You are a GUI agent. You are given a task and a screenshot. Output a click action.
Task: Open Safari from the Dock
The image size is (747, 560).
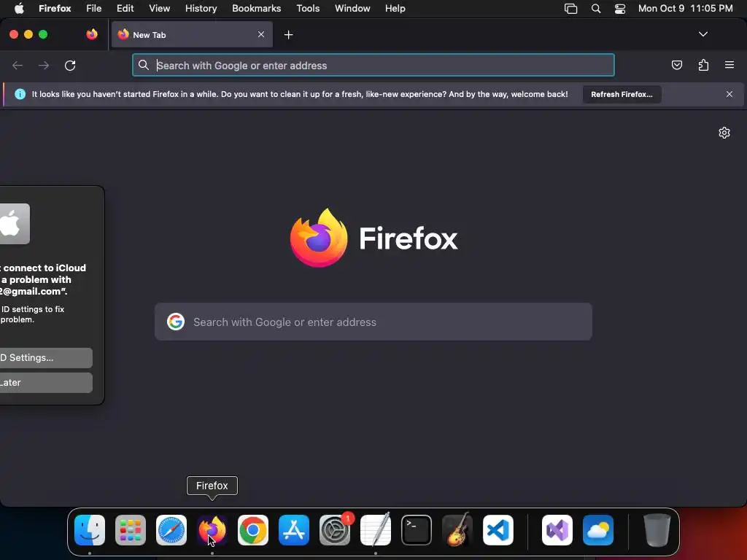[x=171, y=530]
